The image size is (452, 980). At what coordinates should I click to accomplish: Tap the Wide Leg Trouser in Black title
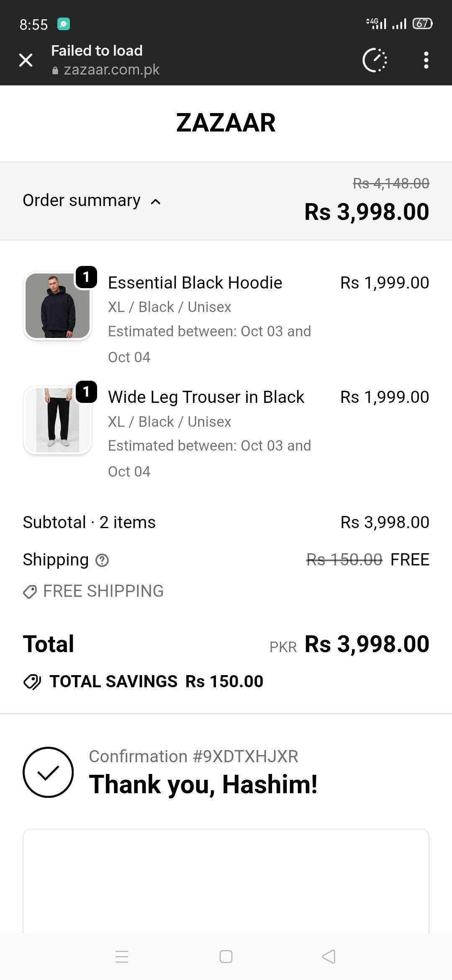206,397
